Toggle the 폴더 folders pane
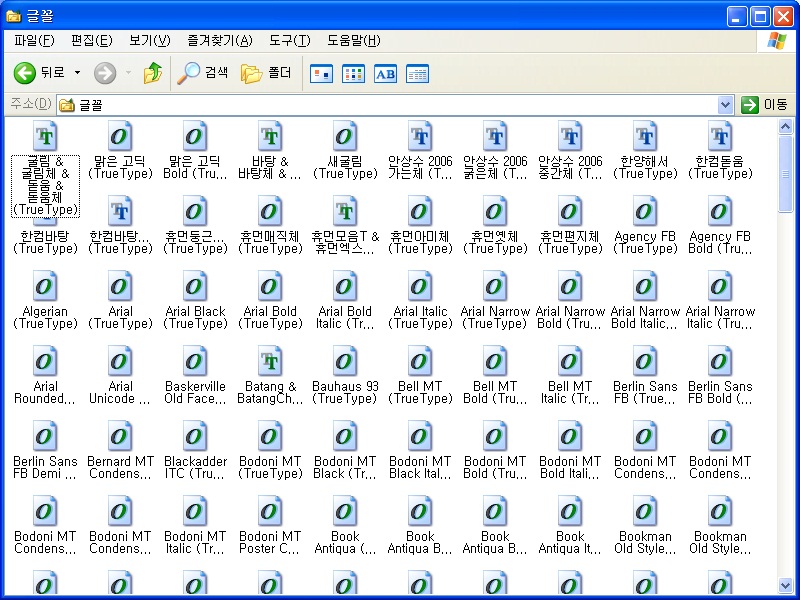This screenshot has width=800, height=600. click(x=266, y=73)
